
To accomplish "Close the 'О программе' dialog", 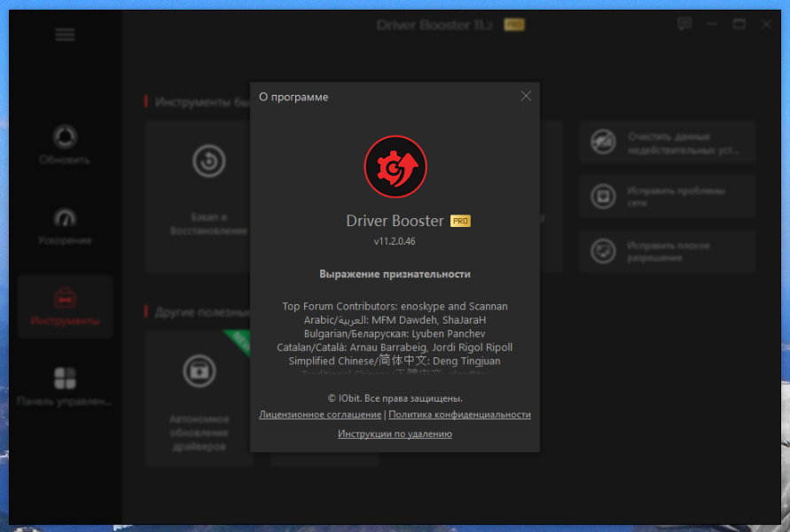I will (526, 97).
